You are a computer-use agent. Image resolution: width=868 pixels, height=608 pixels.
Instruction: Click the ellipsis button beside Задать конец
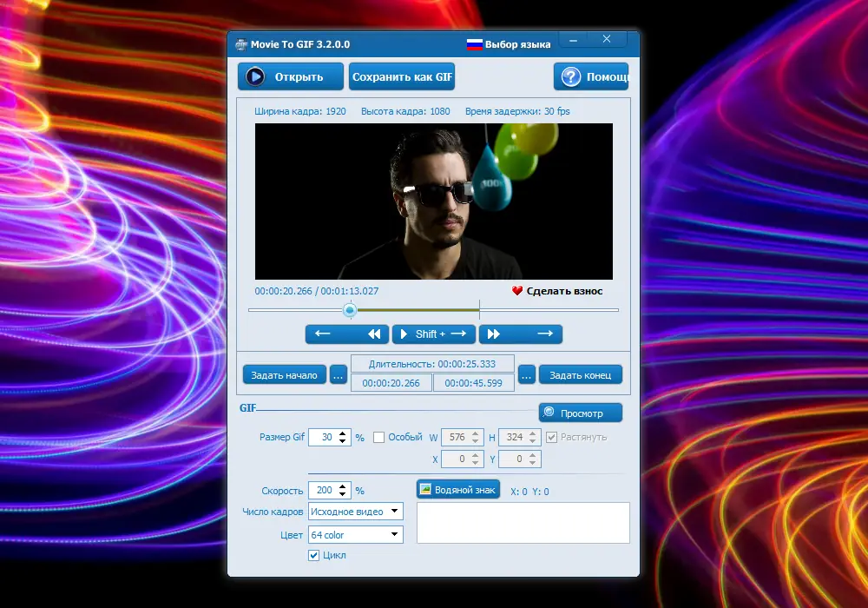click(x=527, y=375)
